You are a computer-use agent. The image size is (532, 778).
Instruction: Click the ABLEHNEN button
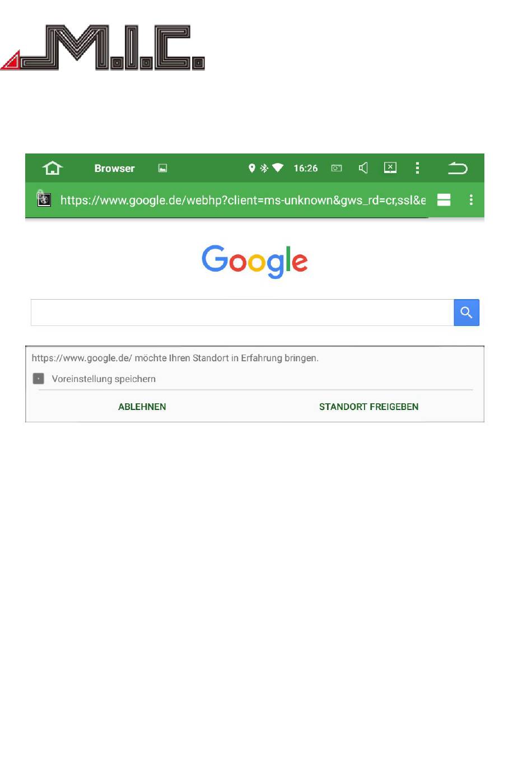click(142, 407)
